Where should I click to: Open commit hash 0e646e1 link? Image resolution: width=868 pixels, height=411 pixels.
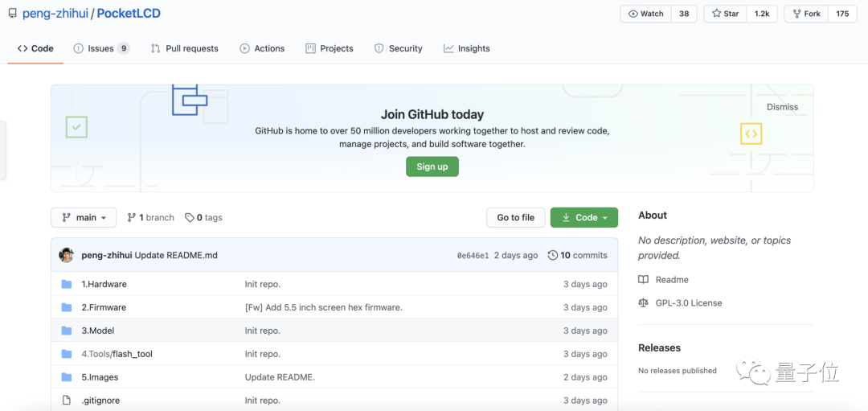click(473, 256)
